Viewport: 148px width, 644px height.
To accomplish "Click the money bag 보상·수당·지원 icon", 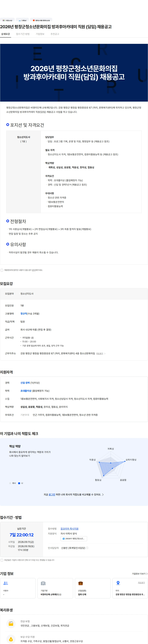I will [11, 639].
